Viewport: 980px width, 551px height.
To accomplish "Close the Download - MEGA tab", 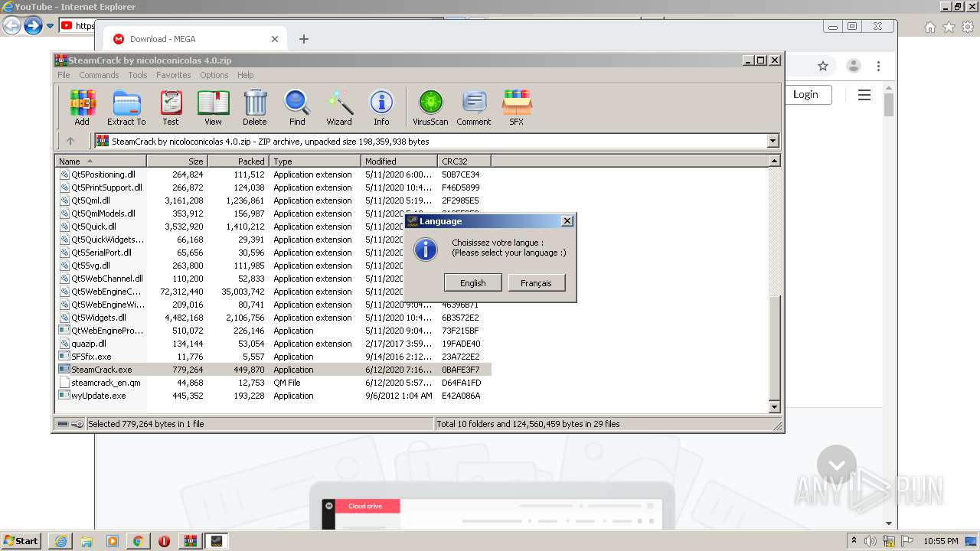I will click(275, 39).
